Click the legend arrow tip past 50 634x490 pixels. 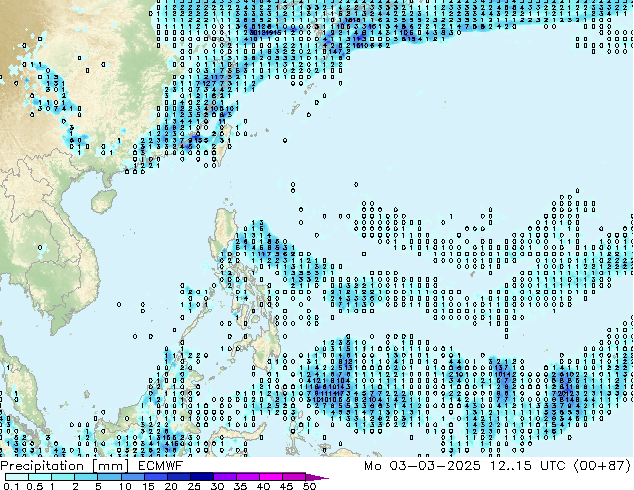tap(322, 477)
